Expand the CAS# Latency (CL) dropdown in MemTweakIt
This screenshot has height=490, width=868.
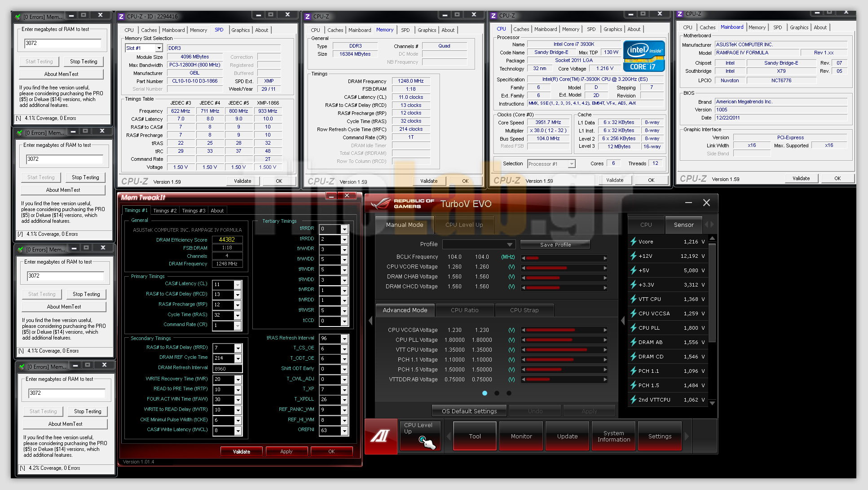pos(238,285)
